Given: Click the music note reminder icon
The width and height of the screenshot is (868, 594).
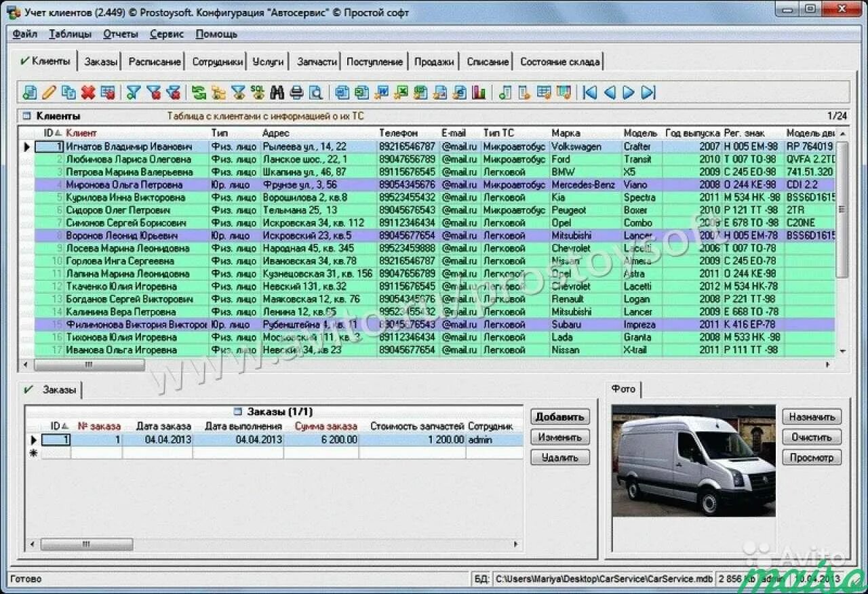Looking at the screenshot, I should (505, 92).
